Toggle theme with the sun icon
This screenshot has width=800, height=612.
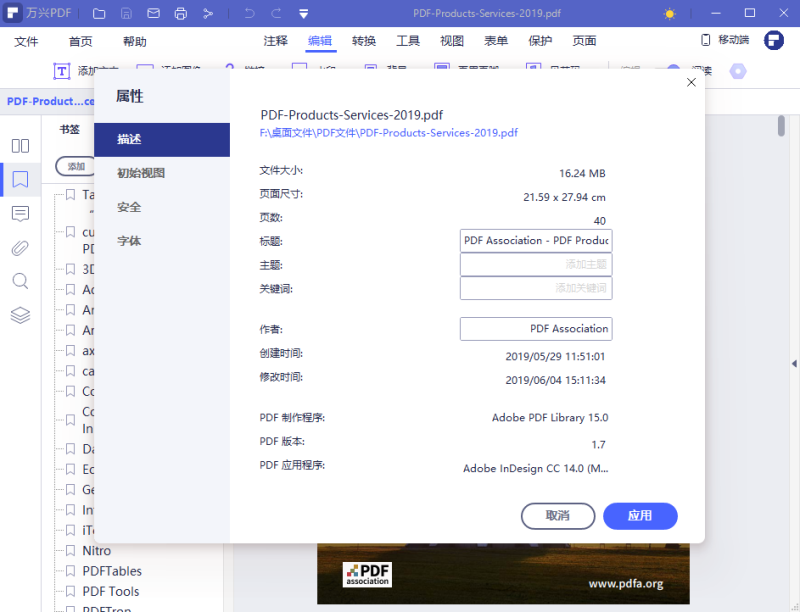coord(669,13)
